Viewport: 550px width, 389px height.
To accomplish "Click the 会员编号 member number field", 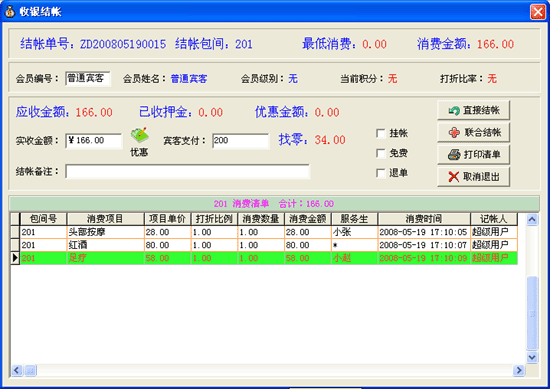I will (x=88, y=79).
